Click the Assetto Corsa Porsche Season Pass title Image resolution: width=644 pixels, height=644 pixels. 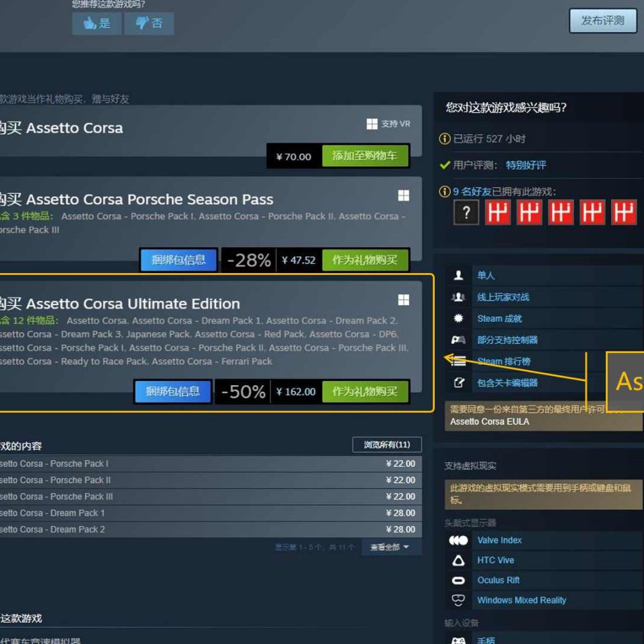coord(150,199)
